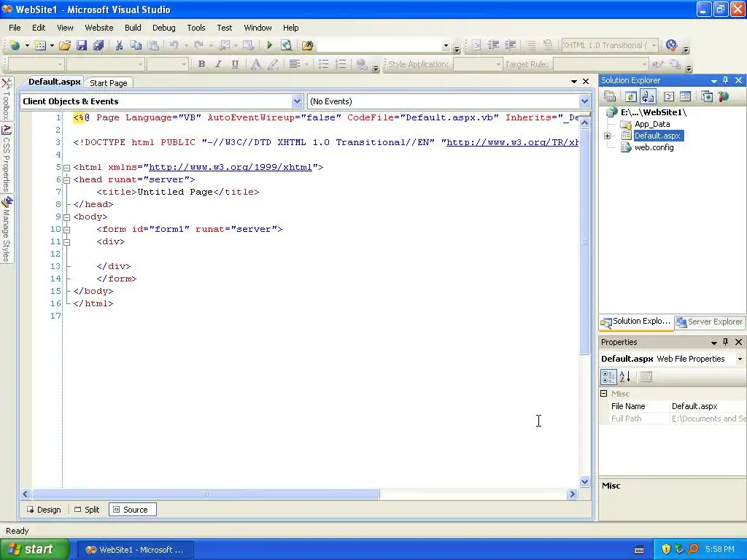Open the Solution Explorer window position dropdown
The height and width of the screenshot is (560, 747).
tap(713, 80)
